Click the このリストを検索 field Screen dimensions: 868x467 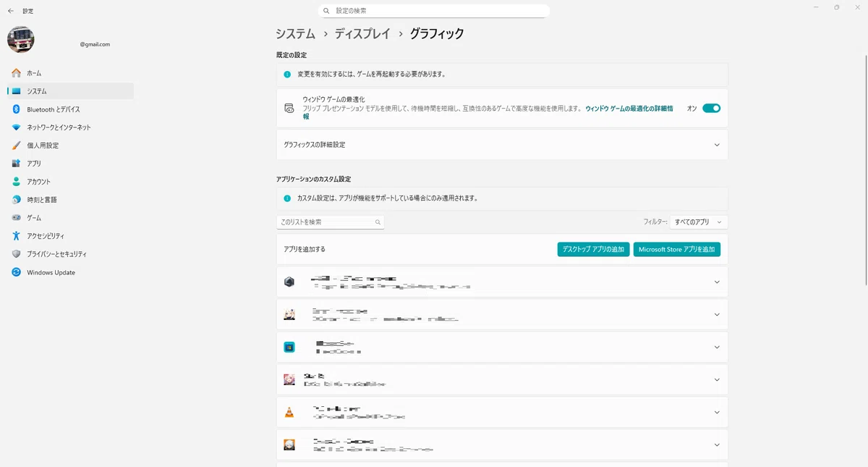click(x=331, y=222)
